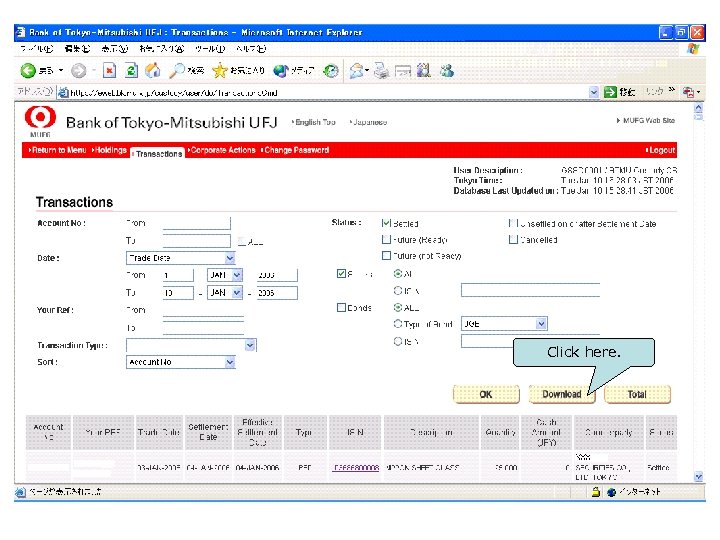Open the ISIN link in first result row

click(x=356, y=468)
